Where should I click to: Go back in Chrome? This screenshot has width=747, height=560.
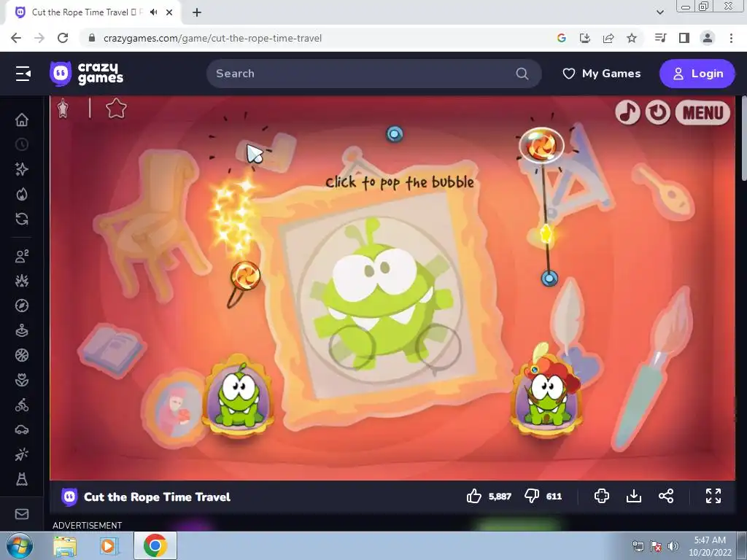16,38
